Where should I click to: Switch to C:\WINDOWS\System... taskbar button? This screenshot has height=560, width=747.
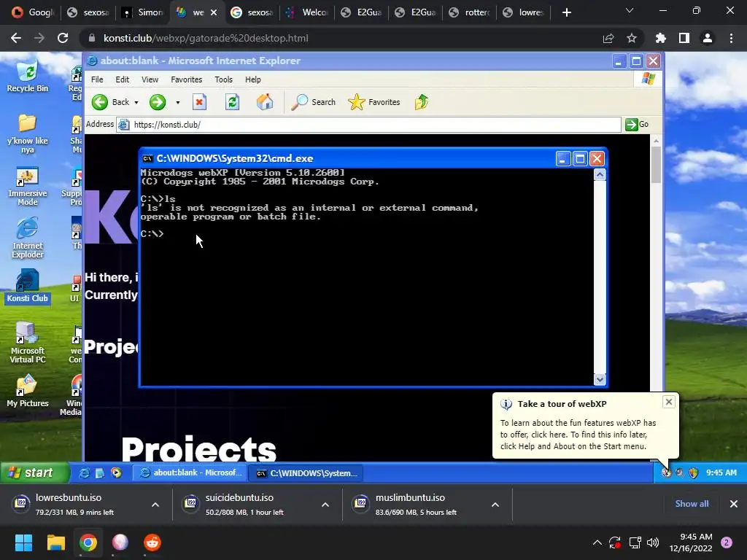click(306, 472)
